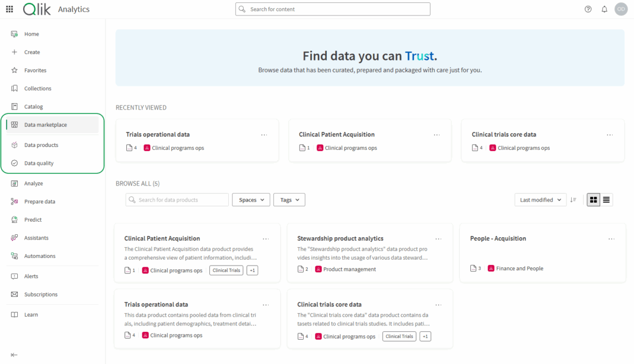Toggle the sort direction order
The width and height of the screenshot is (634, 364).
pyautogui.click(x=573, y=199)
